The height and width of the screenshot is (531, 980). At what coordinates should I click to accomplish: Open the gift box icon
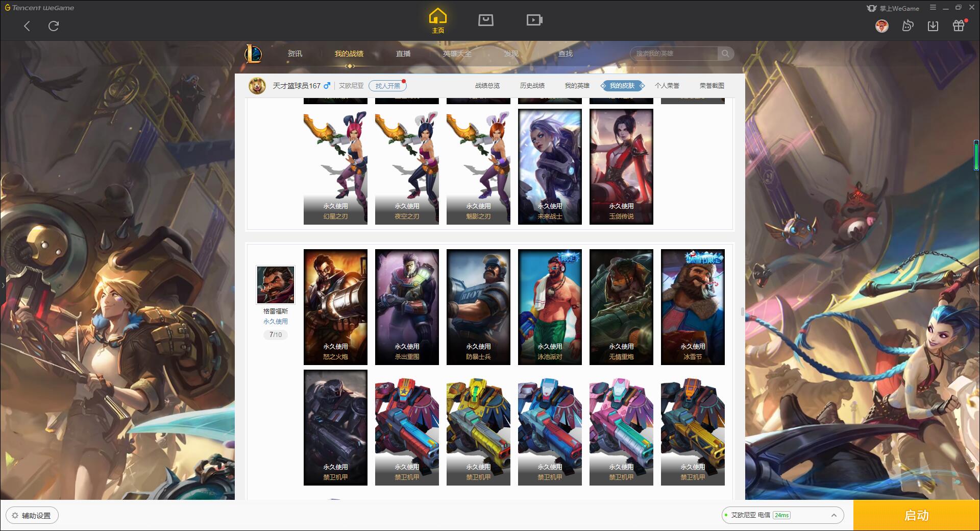coord(959,26)
